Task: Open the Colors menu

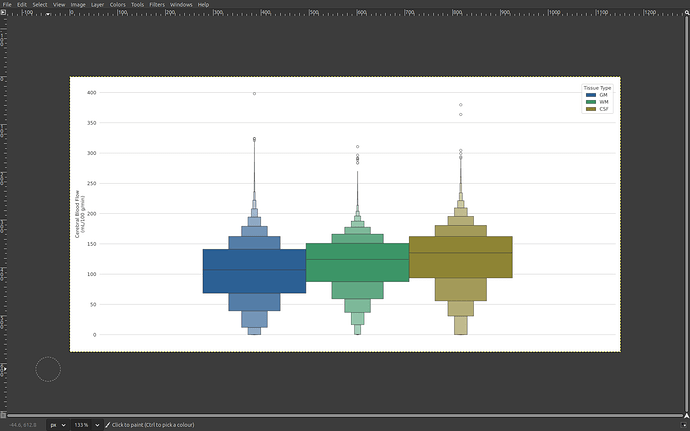Action: click(x=117, y=4)
